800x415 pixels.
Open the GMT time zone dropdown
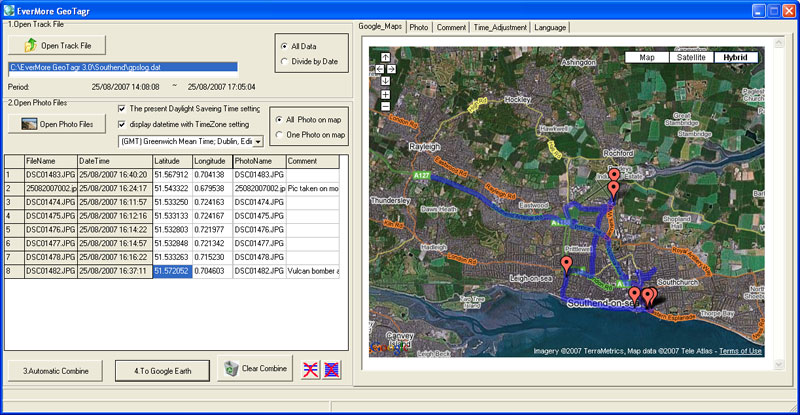click(258, 141)
